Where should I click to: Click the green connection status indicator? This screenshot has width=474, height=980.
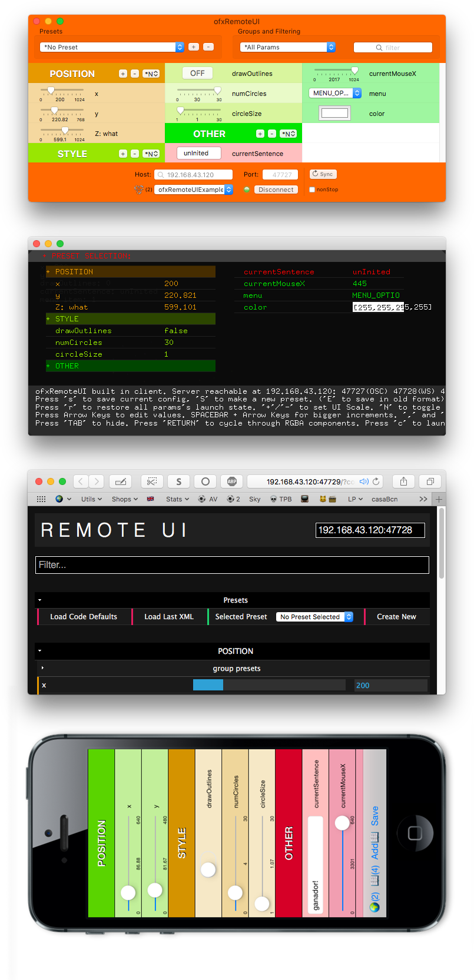(x=247, y=190)
